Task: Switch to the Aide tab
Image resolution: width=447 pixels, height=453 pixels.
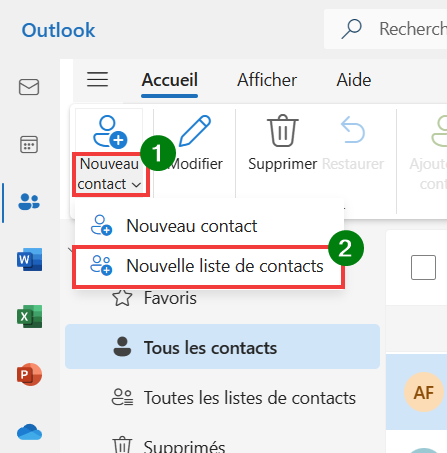Action: tap(354, 80)
